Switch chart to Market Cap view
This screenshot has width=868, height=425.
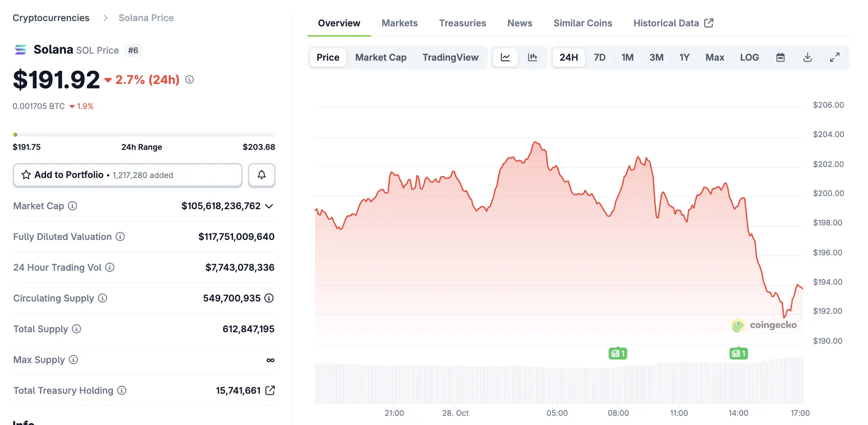tap(381, 57)
